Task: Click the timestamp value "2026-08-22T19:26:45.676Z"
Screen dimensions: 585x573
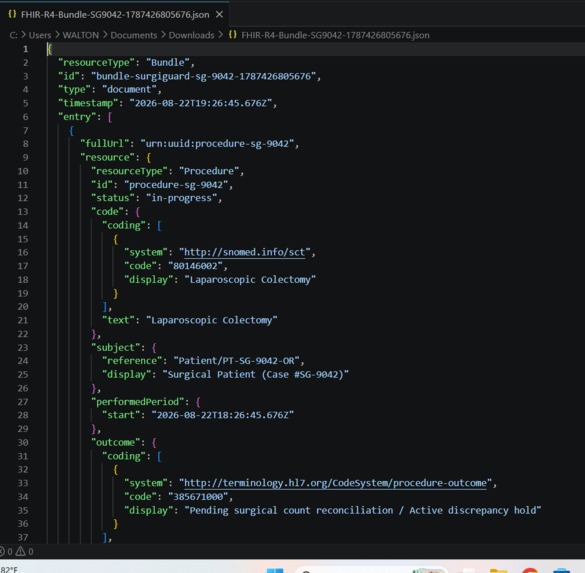Action: click(x=201, y=103)
